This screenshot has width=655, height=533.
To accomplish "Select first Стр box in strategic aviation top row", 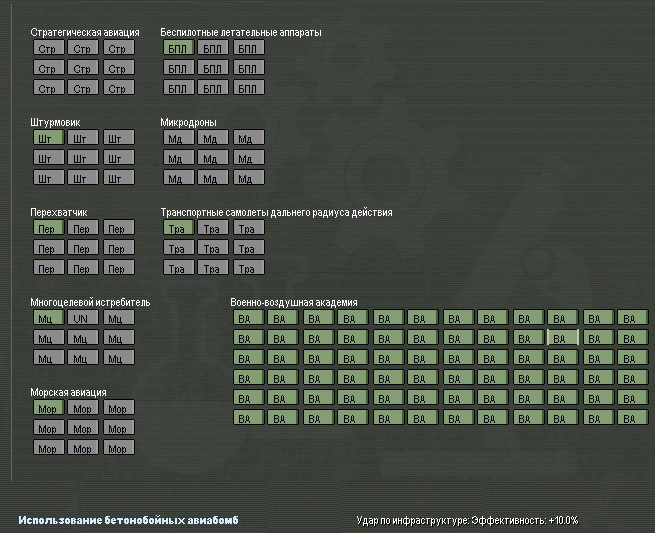I will point(49,48).
